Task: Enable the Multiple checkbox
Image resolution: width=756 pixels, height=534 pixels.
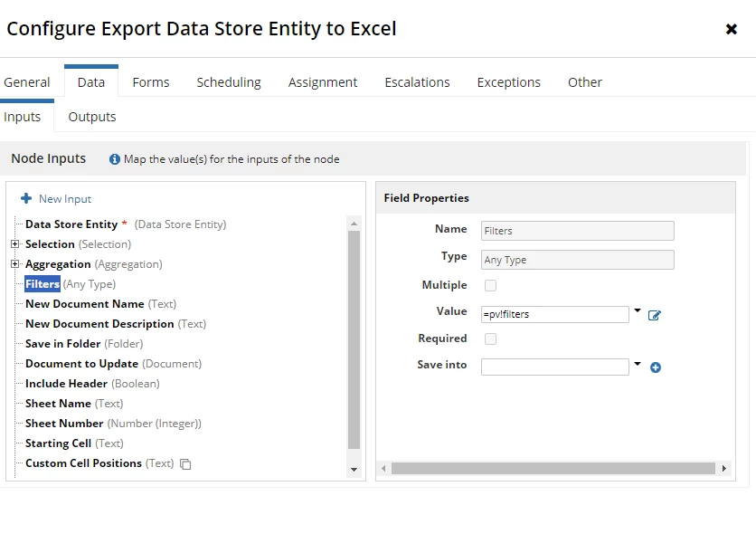Action: [490, 286]
